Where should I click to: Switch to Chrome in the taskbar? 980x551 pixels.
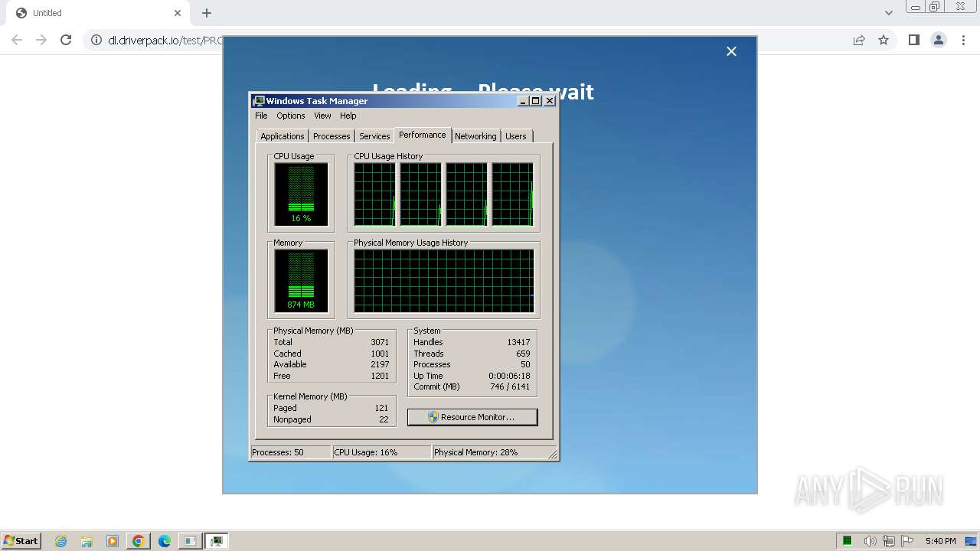pyautogui.click(x=139, y=541)
